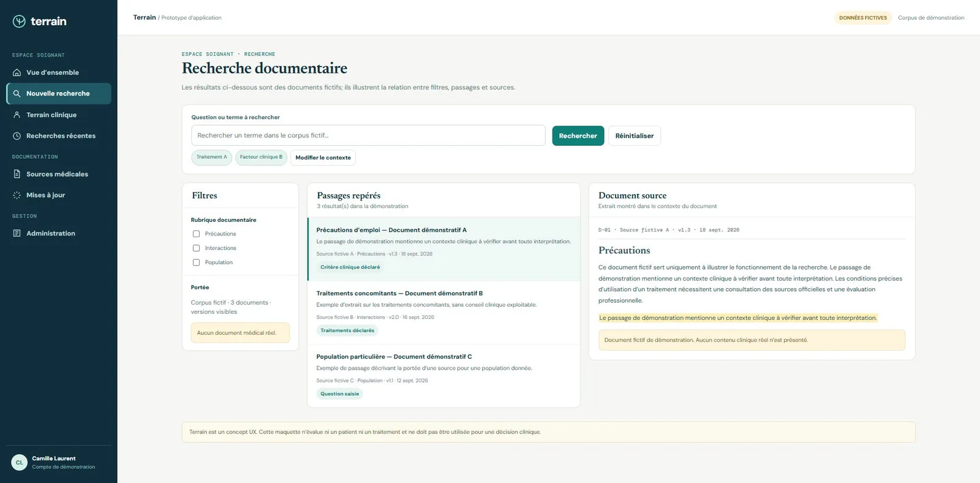Go to Terrain clinique section
This screenshot has width=980, height=483.
(59, 115)
